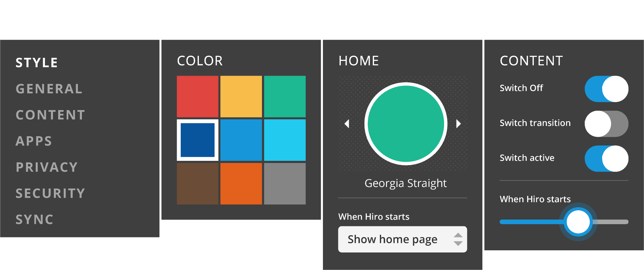The height and width of the screenshot is (270, 644).
Task: Choose the orange color swatch
Action: coord(241,184)
